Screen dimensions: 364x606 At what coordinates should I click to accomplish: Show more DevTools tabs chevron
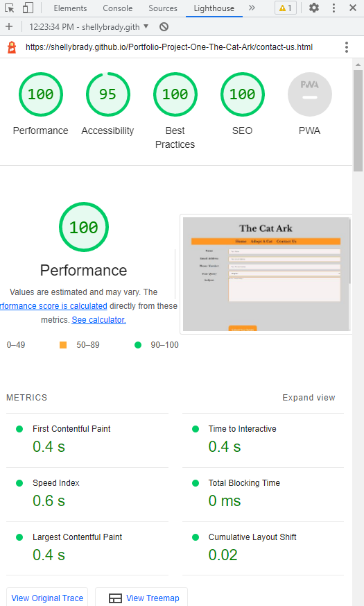252,8
